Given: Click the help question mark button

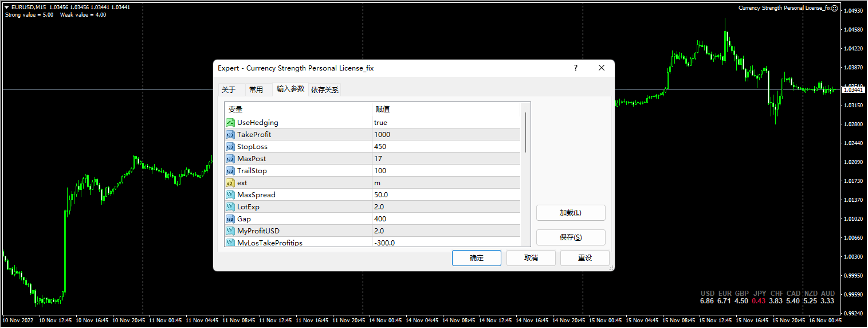Looking at the screenshot, I should (x=576, y=68).
